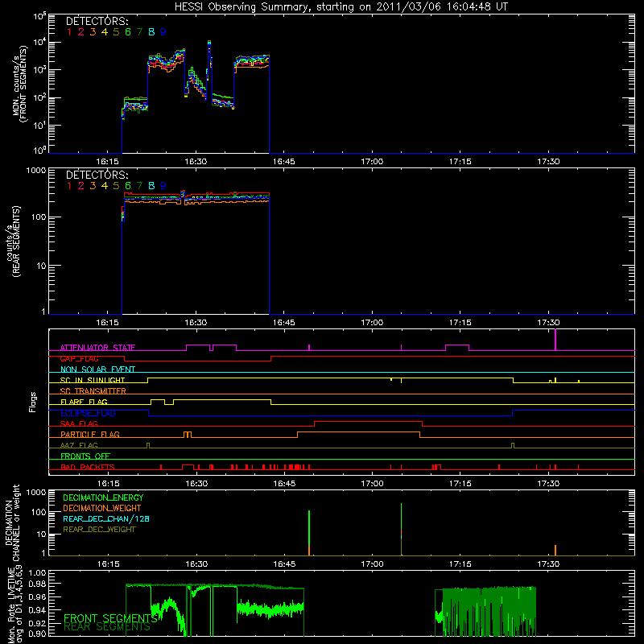Viewport: 644px width, 644px height.
Task: Click the 0.98 value on the livetime axis
Action: pos(37,584)
